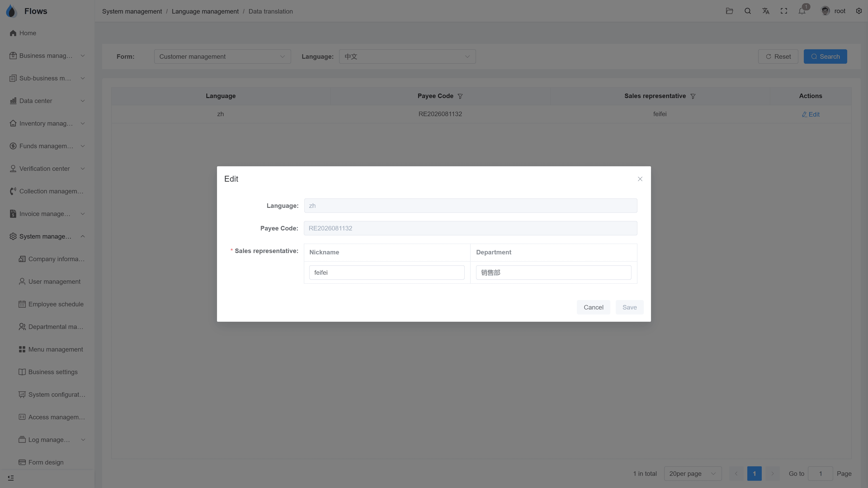Viewport: 868px width, 488px height.
Task: Open the folder icon in top bar
Action: [x=729, y=11]
